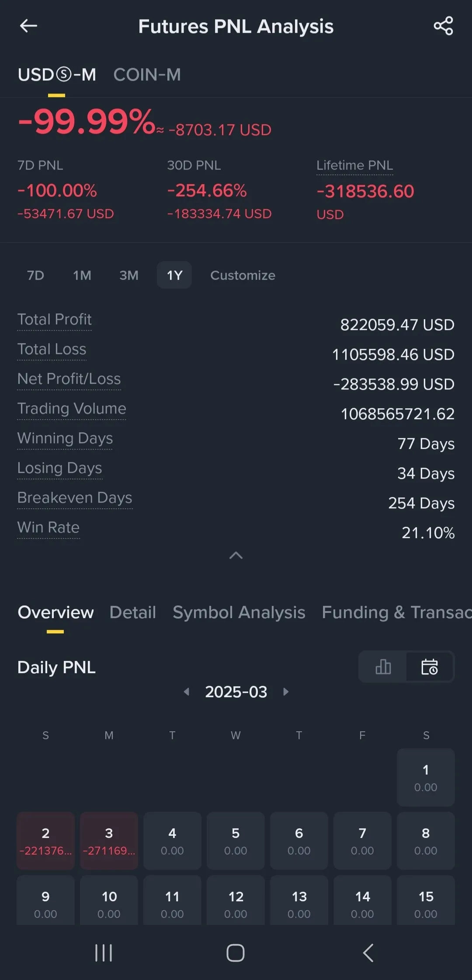The height and width of the screenshot is (980, 472).
Task: Select the 3M time range
Action: tap(129, 275)
